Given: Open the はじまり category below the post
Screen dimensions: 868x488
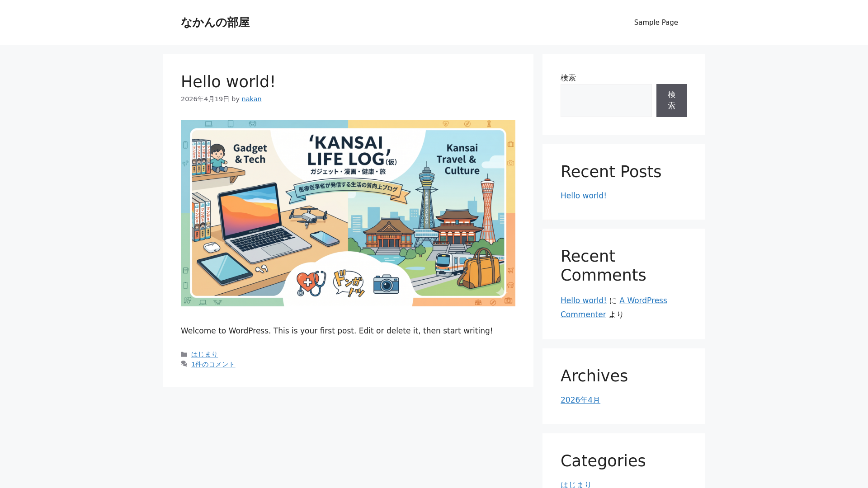Looking at the screenshot, I should coord(204,354).
